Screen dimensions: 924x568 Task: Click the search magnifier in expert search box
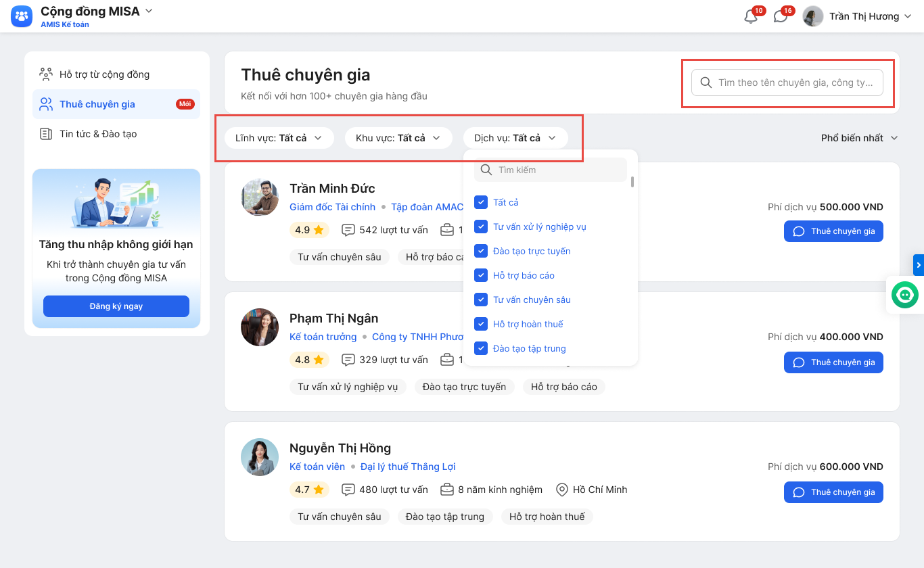click(x=706, y=82)
